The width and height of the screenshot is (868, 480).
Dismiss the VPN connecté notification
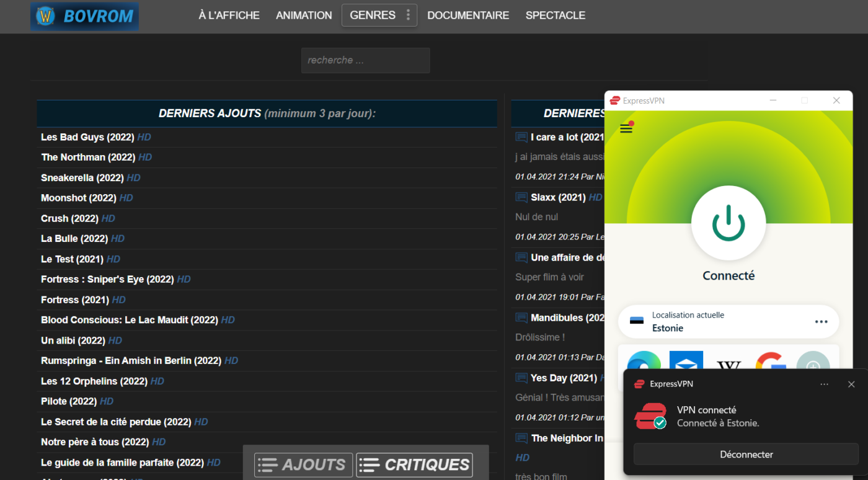pyautogui.click(x=851, y=384)
